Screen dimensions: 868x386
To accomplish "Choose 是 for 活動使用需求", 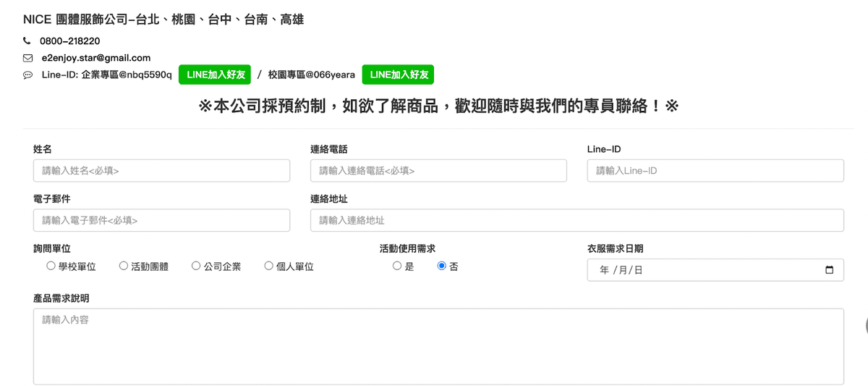I will [397, 266].
